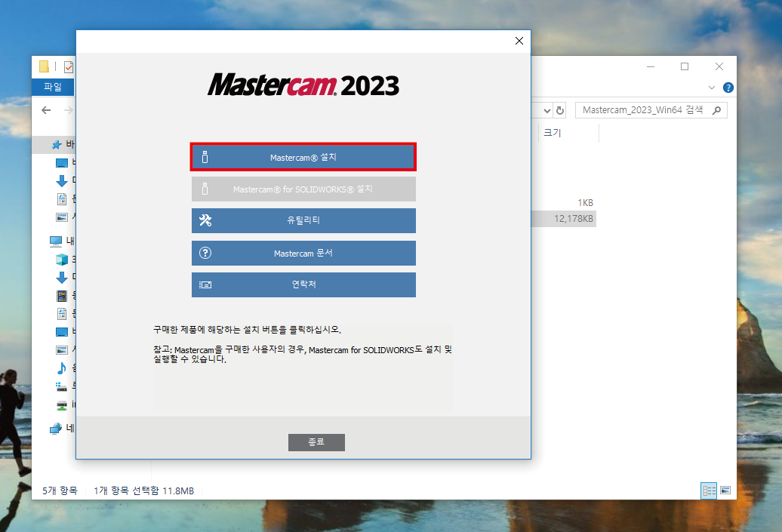
Task: Click the 1개 항목 선택함 11.8MB status text
Action: tap(143, 490)
